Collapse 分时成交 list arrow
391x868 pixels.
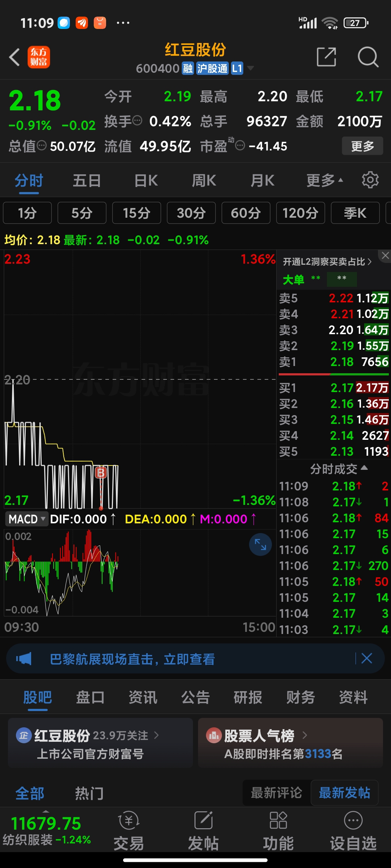[x=364, y=468]
